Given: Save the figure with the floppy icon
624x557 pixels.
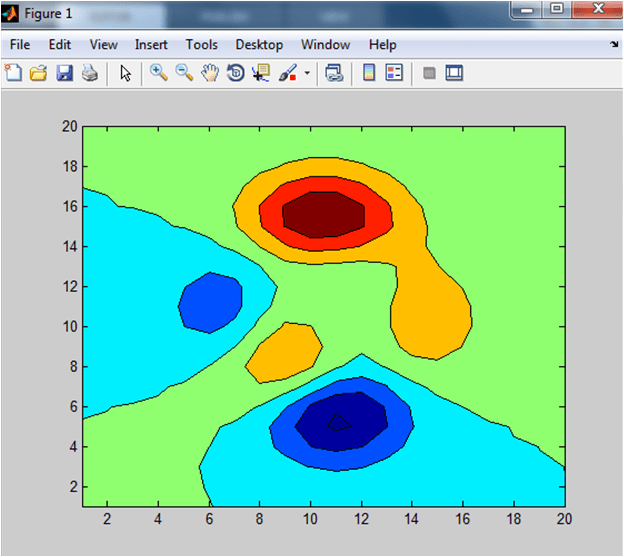Looking at the screenshot, I should click(64, 73).
